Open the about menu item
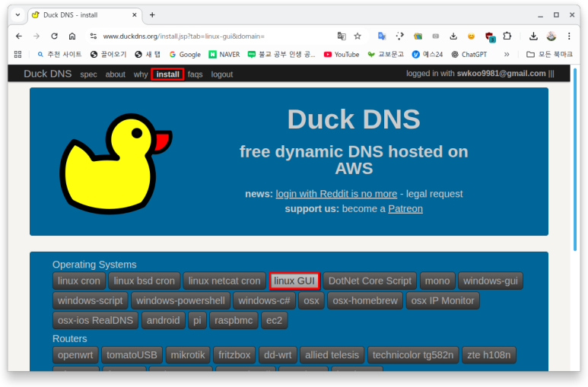Viewport: 588px width, 387px height. click(115, 75)
